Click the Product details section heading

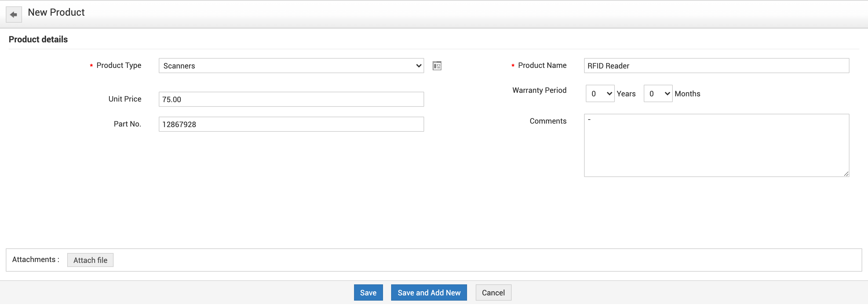tap(38, 39)
